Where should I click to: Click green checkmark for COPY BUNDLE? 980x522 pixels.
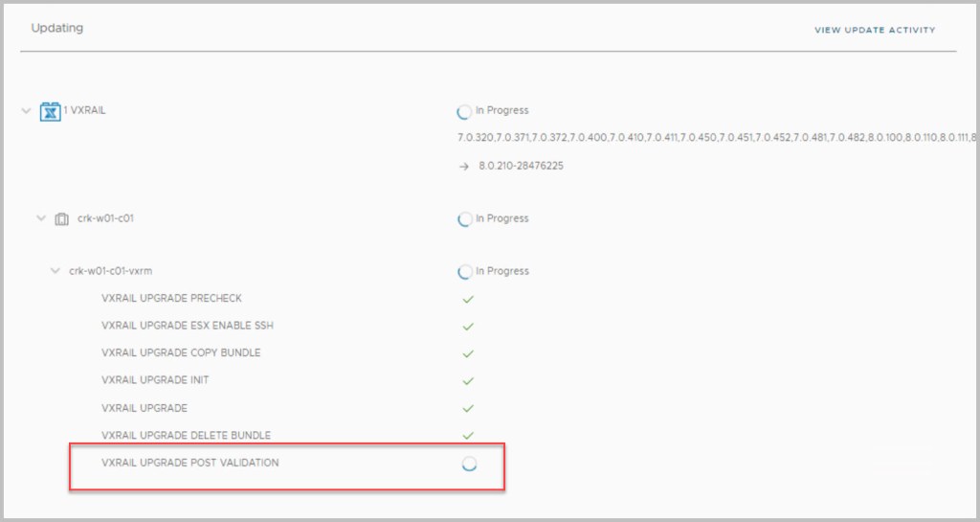[x=467, y=353]
